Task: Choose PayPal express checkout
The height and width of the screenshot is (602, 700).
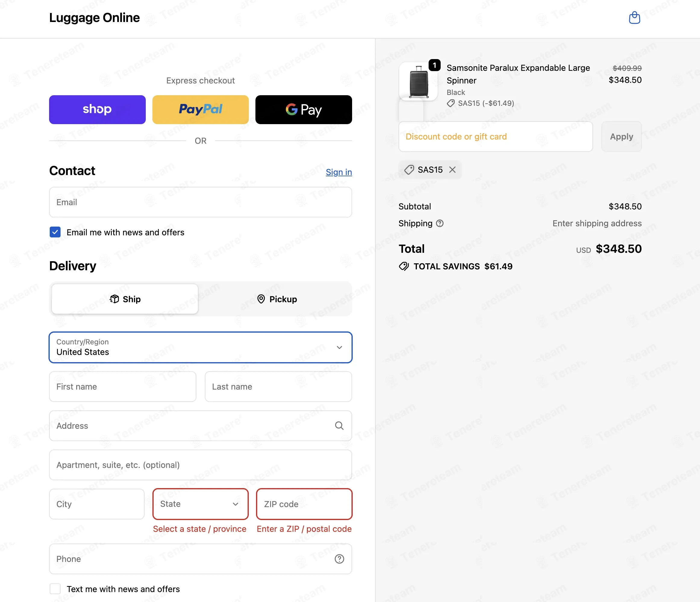Action: [x=200, y=109]
